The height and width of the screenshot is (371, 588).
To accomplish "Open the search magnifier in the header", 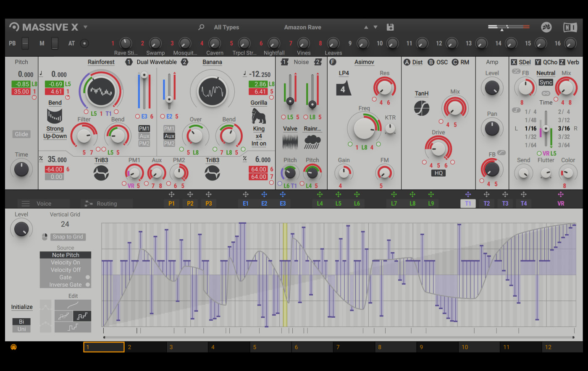I will [201, 27].
